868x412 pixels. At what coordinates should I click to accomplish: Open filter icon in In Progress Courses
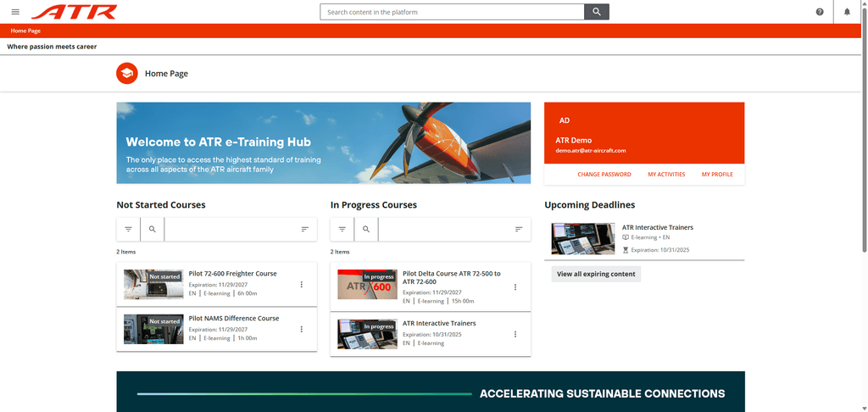(342, 230)
